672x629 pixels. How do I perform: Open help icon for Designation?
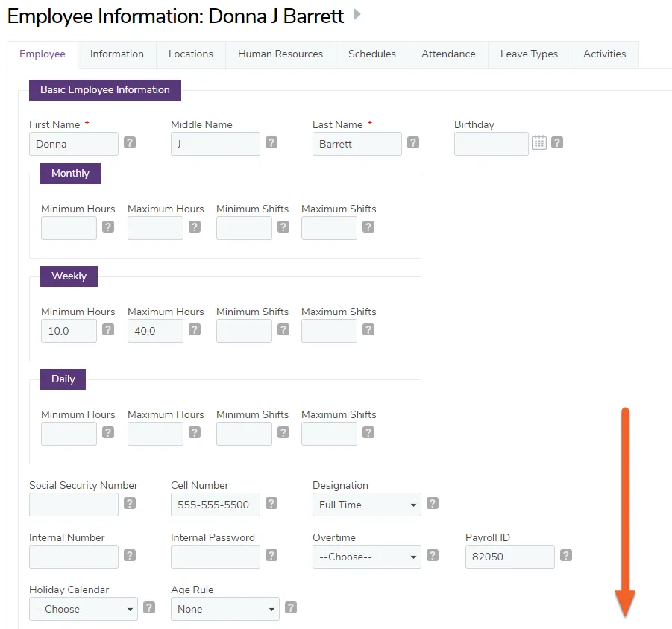tap(433, 503)
